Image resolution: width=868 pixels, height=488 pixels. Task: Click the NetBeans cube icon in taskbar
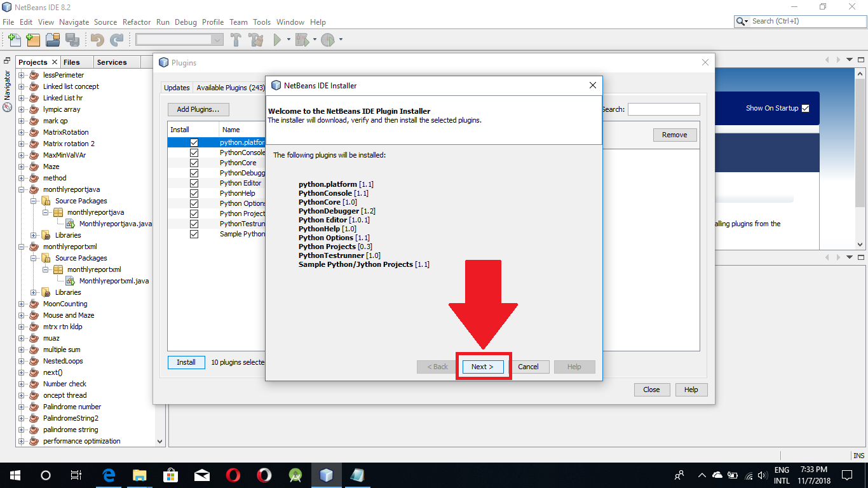[x=327, y=475]
